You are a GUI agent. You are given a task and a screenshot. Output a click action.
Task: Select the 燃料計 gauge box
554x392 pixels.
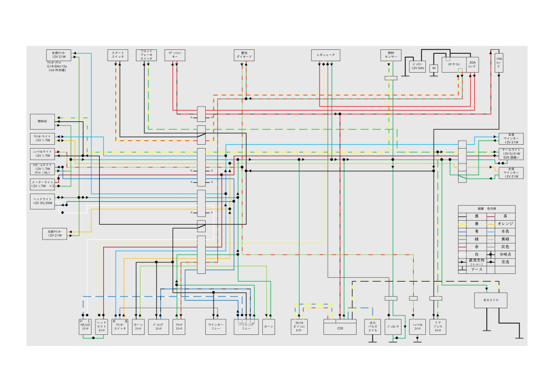click(42, 121)
